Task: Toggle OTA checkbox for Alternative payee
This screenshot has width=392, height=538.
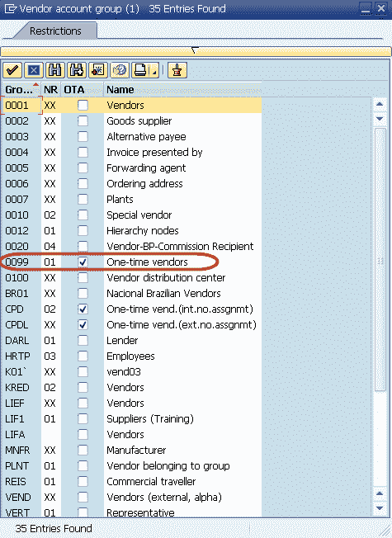Action: pyautogui.click(x=83, y=136)
